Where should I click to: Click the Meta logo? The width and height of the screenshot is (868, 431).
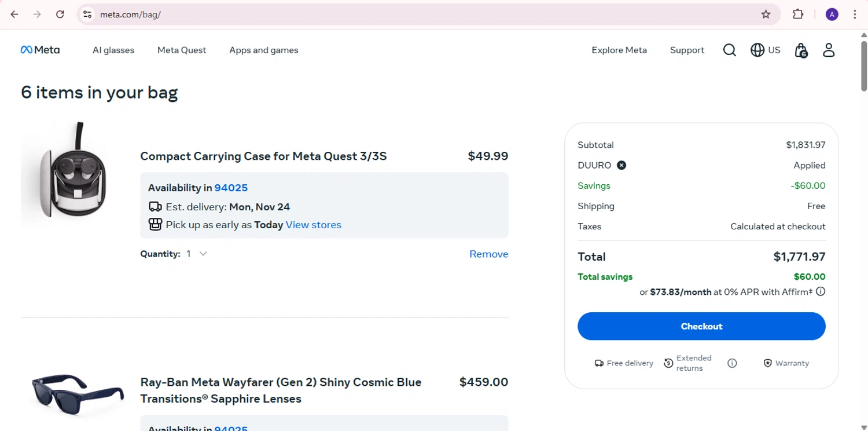point(40,50)
